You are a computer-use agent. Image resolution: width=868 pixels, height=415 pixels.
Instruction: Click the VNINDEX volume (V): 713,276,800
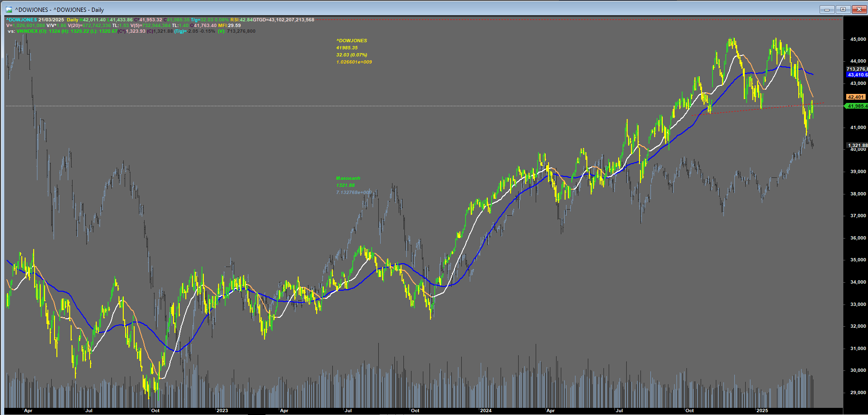point(237,31)
